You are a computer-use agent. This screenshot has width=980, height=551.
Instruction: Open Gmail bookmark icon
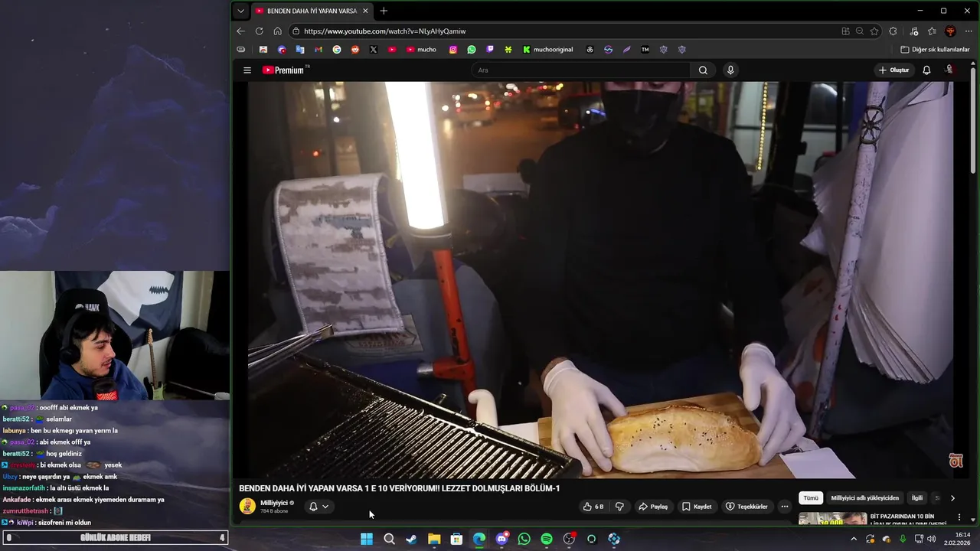click(318, 50)
